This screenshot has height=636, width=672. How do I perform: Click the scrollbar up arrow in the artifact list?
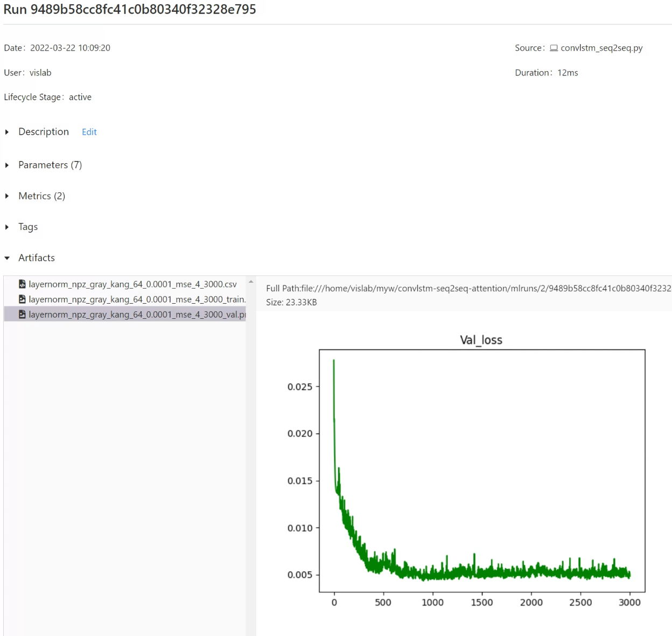250,282
